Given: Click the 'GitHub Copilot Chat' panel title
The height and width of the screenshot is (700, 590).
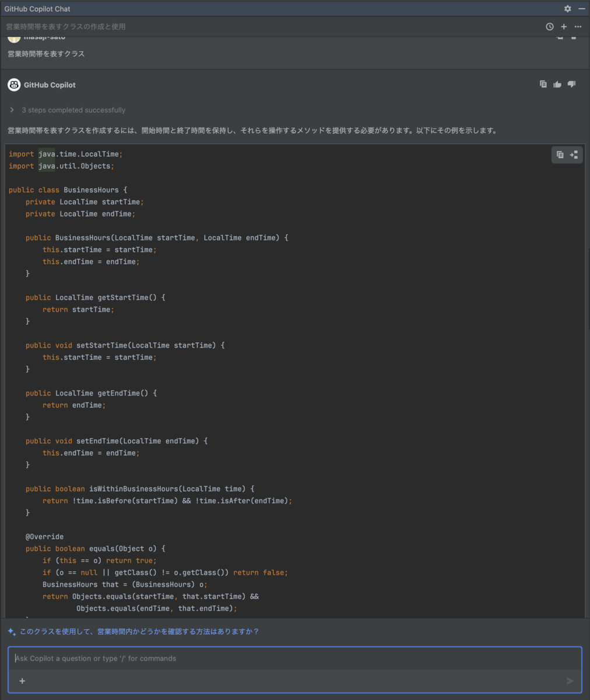Looking at the screenshot, I should coord(37,9).
